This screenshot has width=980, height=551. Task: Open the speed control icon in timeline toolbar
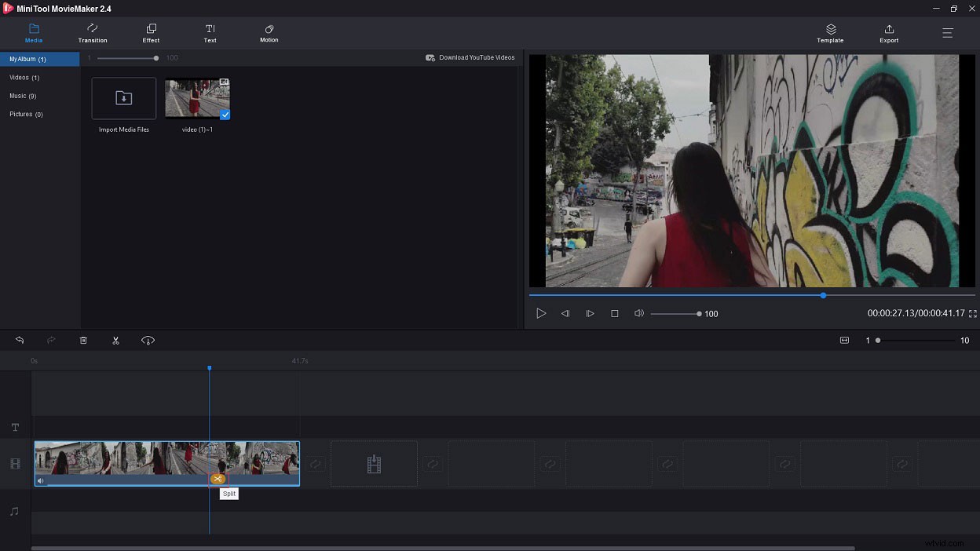point(148,341)
